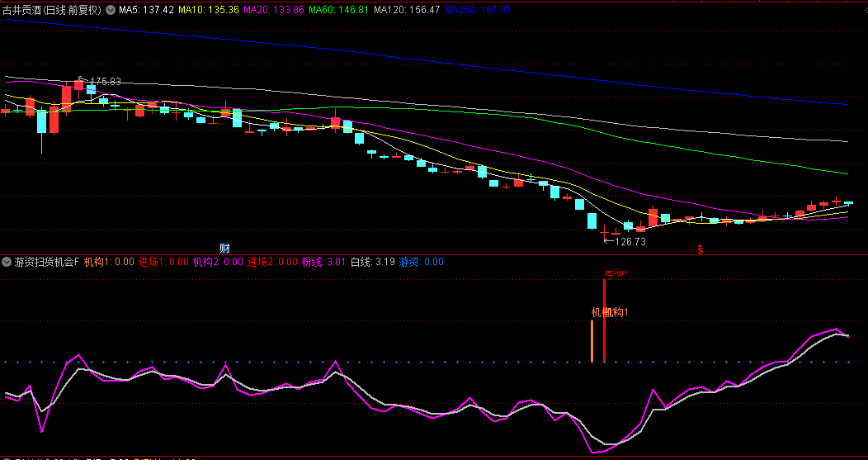The image size is (868, 460).
Task: Click the MA60: 146.81 label
Action: tap(339, 10)
